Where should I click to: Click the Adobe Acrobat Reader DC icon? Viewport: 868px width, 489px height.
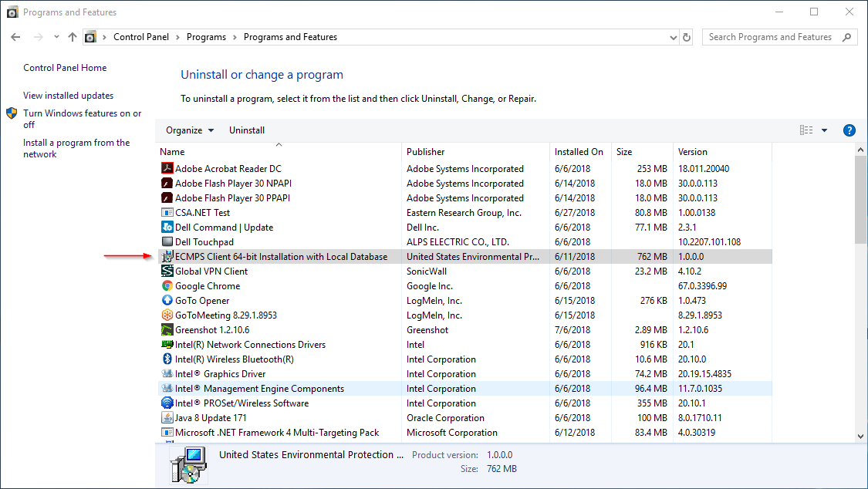click(167, 168)
